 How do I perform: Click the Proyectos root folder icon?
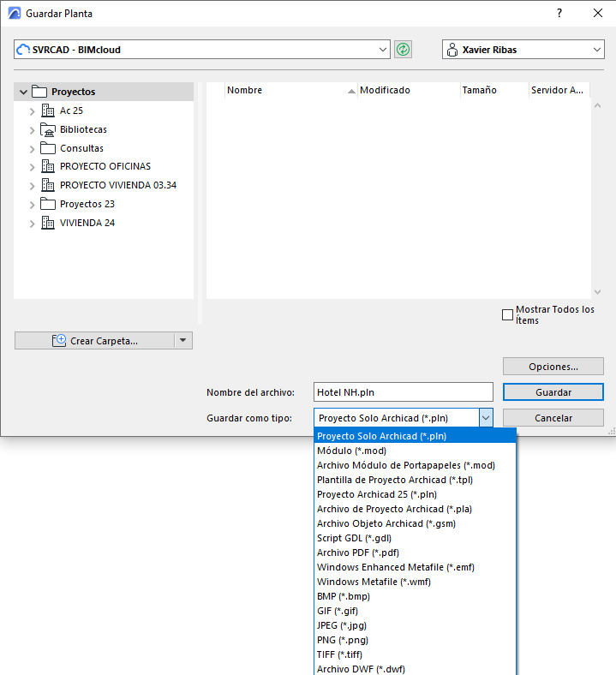[39, 92]
